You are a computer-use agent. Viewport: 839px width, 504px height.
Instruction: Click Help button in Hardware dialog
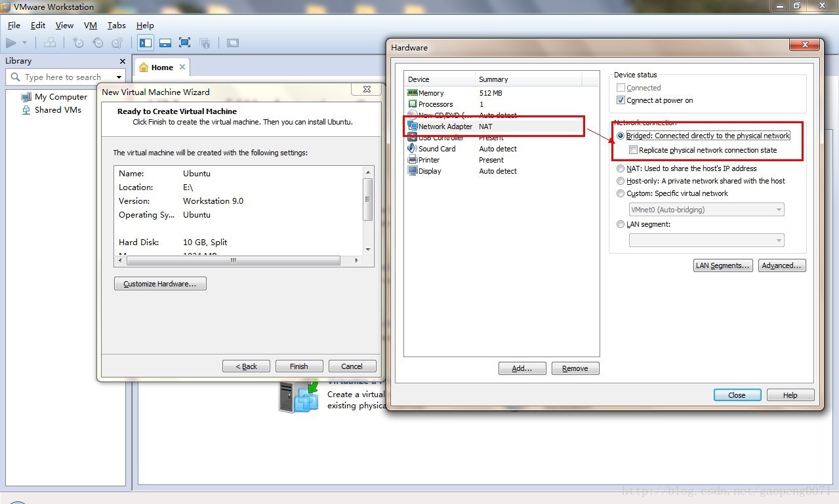[x=790, y=395]
